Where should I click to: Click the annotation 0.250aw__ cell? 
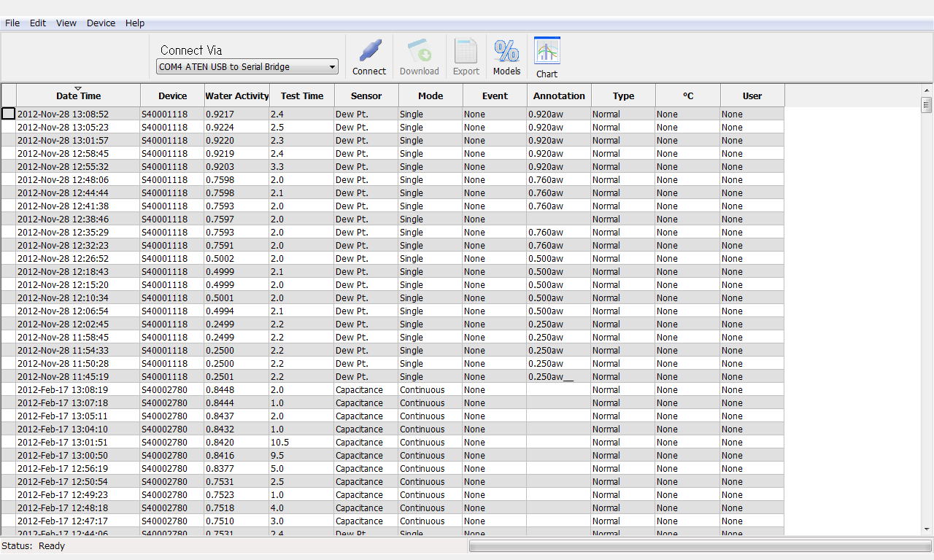(x=559, y=377)
